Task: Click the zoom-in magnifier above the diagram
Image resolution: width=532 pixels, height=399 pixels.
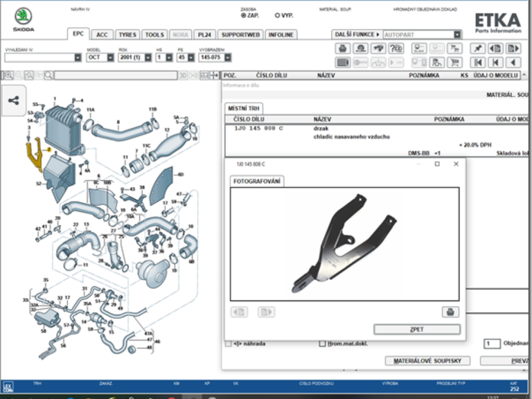Action: [x=10, y=76]
